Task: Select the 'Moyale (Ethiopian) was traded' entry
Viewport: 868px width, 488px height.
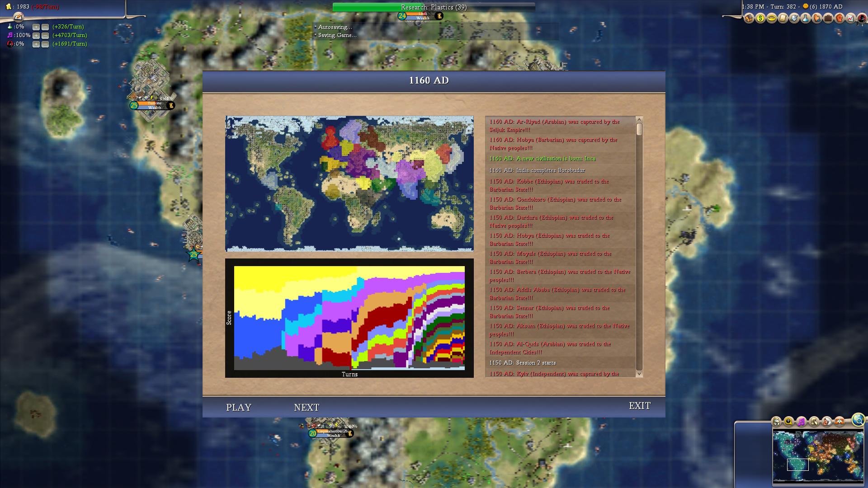Action: click(x=560, y=258)
